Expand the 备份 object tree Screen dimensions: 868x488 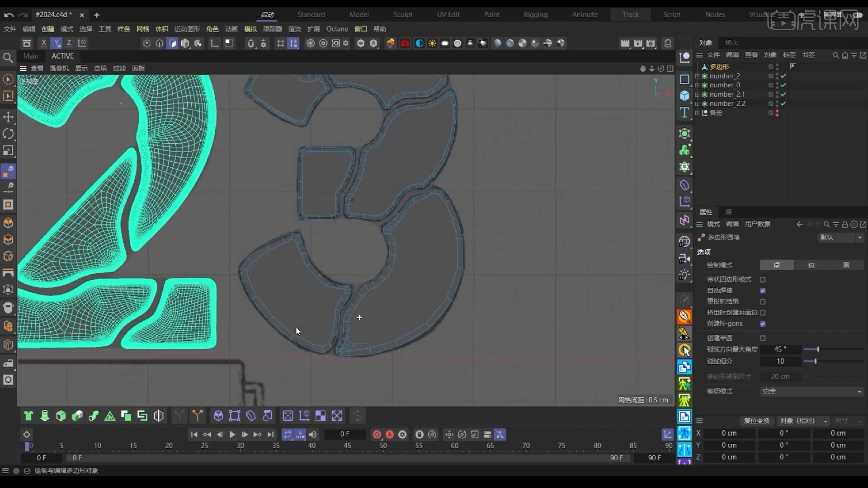click(x=698, y=113)
